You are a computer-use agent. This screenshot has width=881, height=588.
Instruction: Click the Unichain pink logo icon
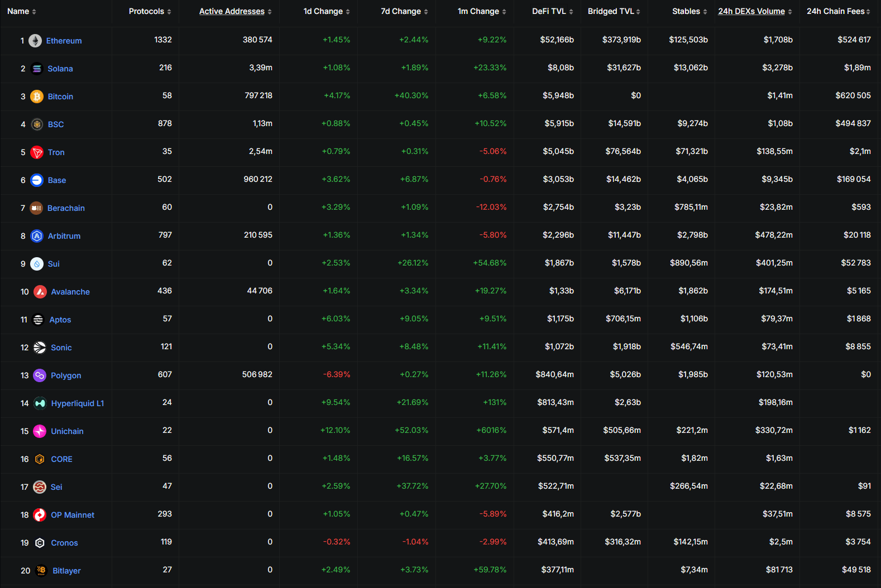pos(40,431)
